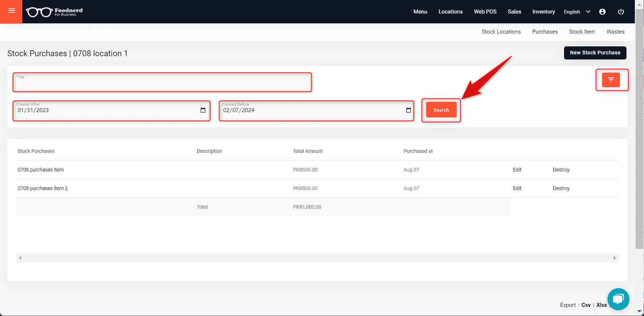Open Created After calendar picker icon
The image size is (644, 316).
point(203,110)
